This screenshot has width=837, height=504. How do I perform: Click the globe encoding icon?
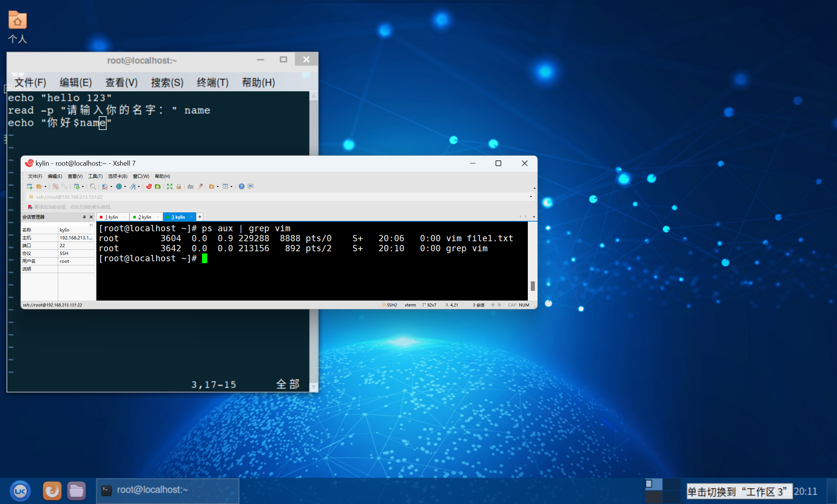click(x=119, y=186)
